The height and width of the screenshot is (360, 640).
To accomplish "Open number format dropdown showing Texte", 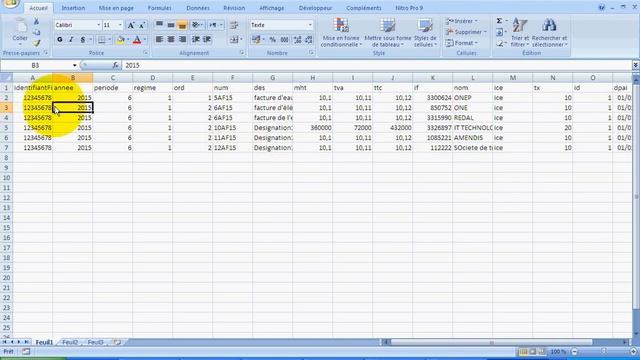I will point(310,25).
